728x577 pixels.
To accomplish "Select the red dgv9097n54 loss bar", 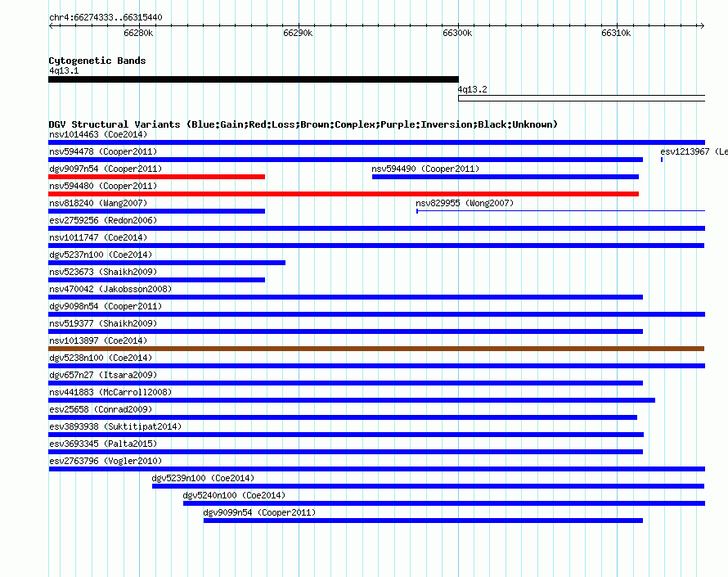I will pos(156,177).
